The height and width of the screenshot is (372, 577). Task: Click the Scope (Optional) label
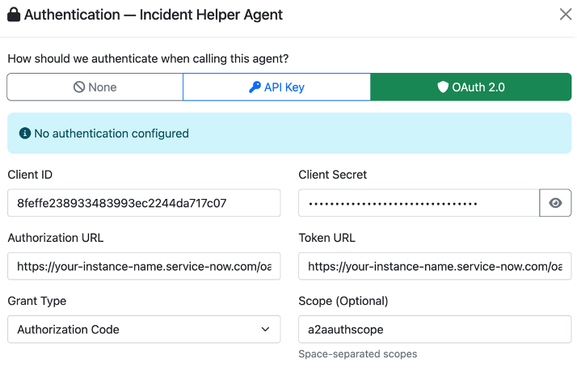(343, 301)
